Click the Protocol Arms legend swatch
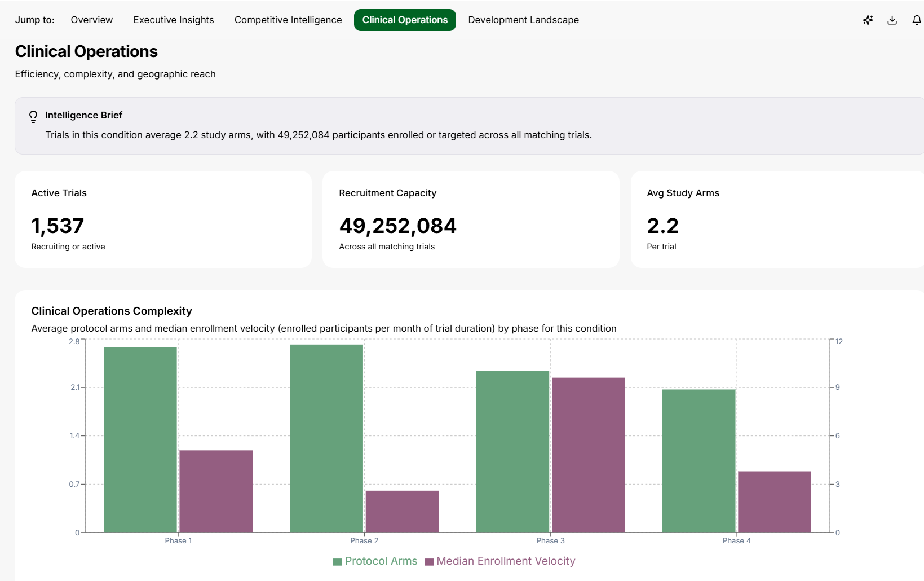Screen dimensions: 924x581 click(x=338, y=562)
